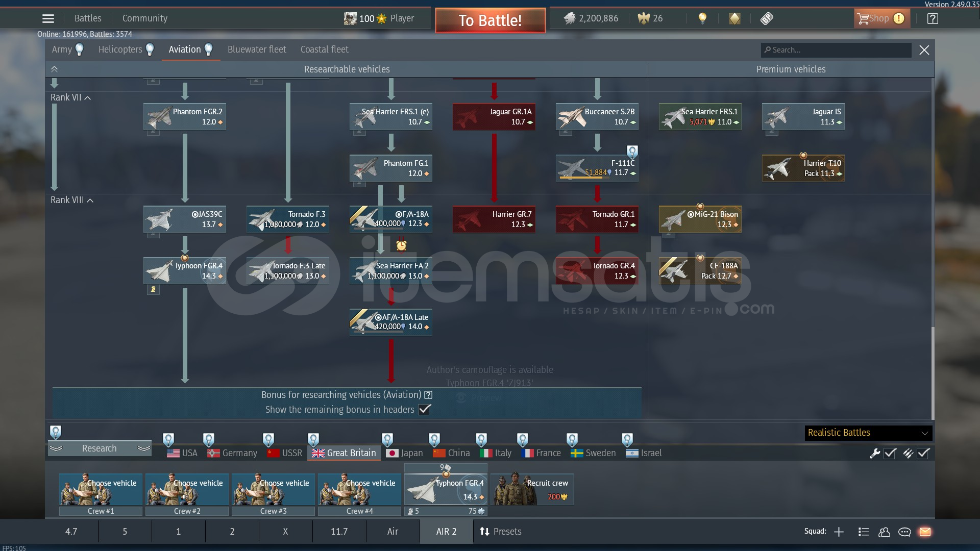
Task: Click the Research button
Action: 100,448
